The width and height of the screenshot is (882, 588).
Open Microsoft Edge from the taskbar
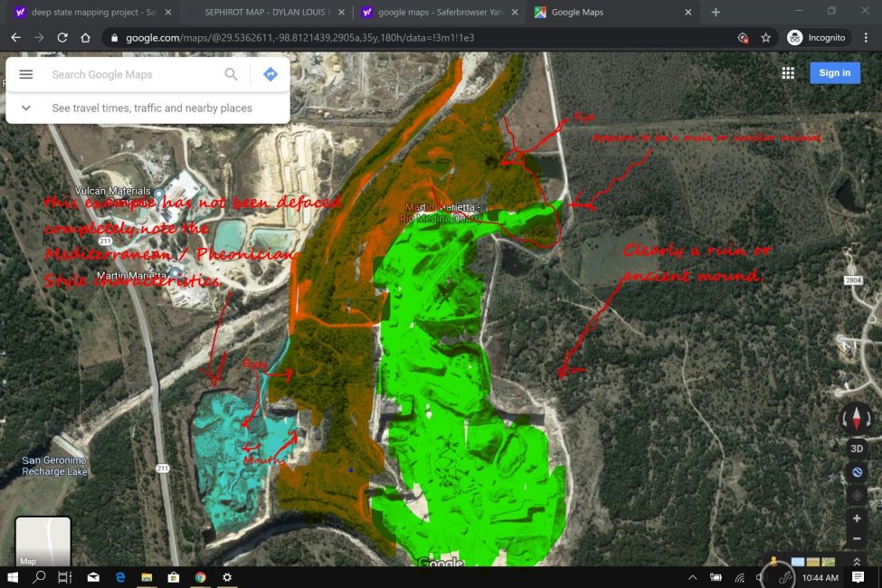click(x=119, y=577)
